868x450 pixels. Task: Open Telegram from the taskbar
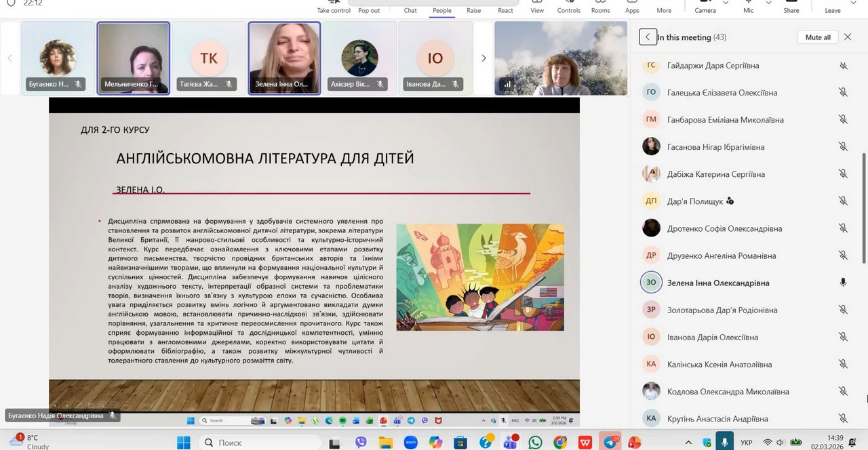coord(610,443)
